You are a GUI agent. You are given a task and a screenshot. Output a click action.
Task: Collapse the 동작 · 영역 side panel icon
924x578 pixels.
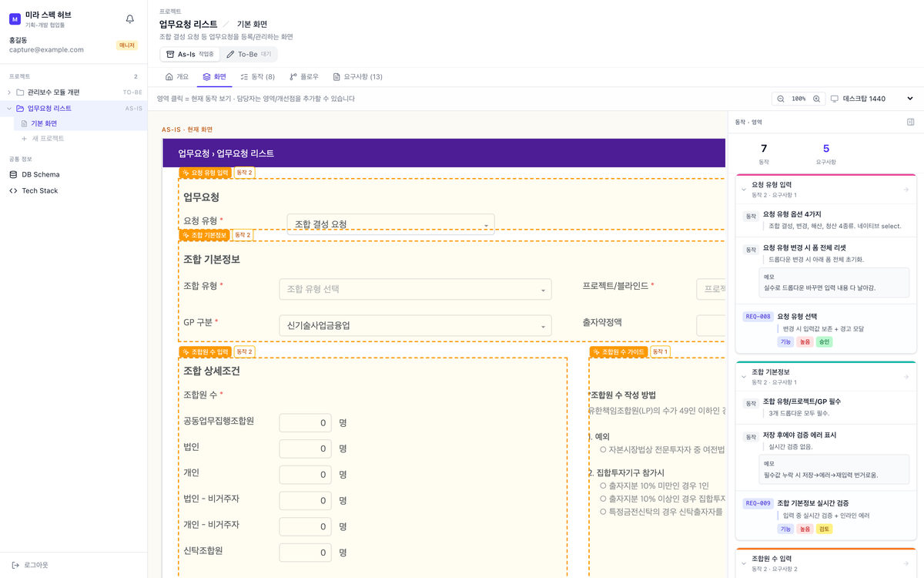click(911, 122)
